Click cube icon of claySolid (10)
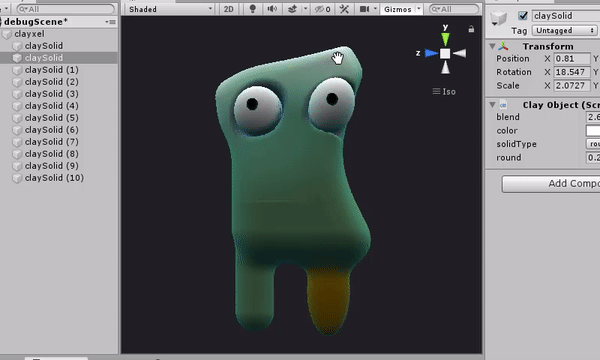600x360 pixels. (x=17, y=178)
